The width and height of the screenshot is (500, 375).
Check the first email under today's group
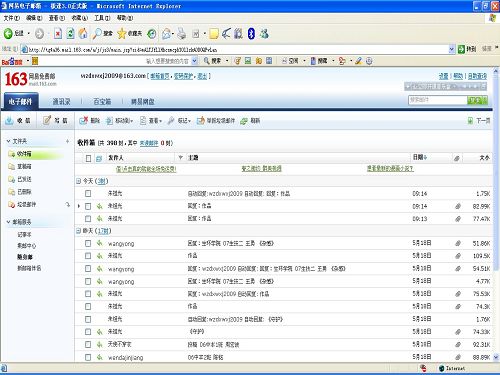click(88, 193)
